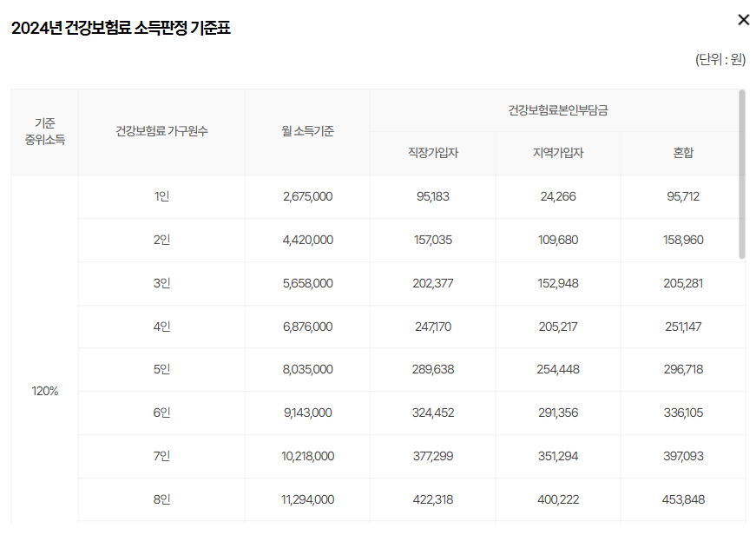The height and width of the screenshot is (535, 756).
Task: Click the '120%' median income cell
Action: click(45, 391)
